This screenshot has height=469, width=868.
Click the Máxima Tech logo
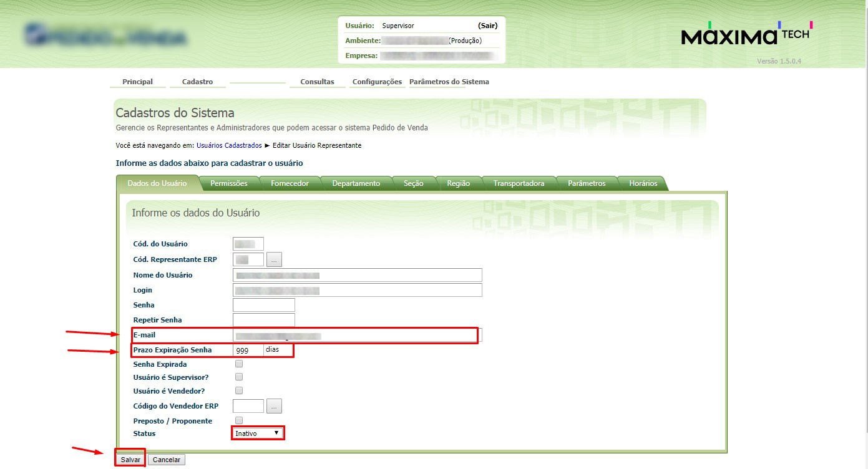(x=746, y=36)
